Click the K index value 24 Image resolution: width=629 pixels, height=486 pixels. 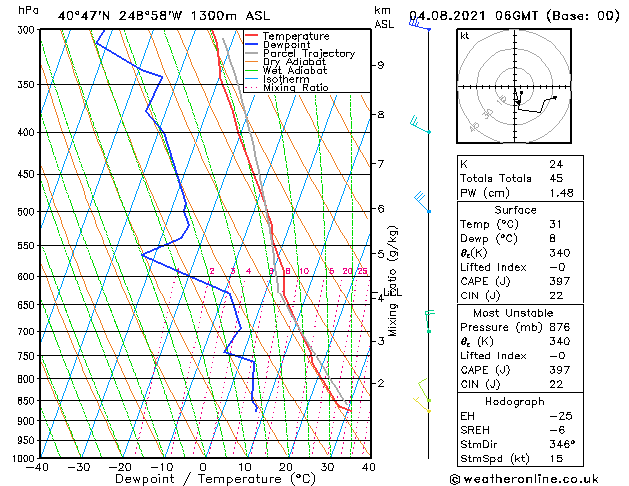(556, 164)
